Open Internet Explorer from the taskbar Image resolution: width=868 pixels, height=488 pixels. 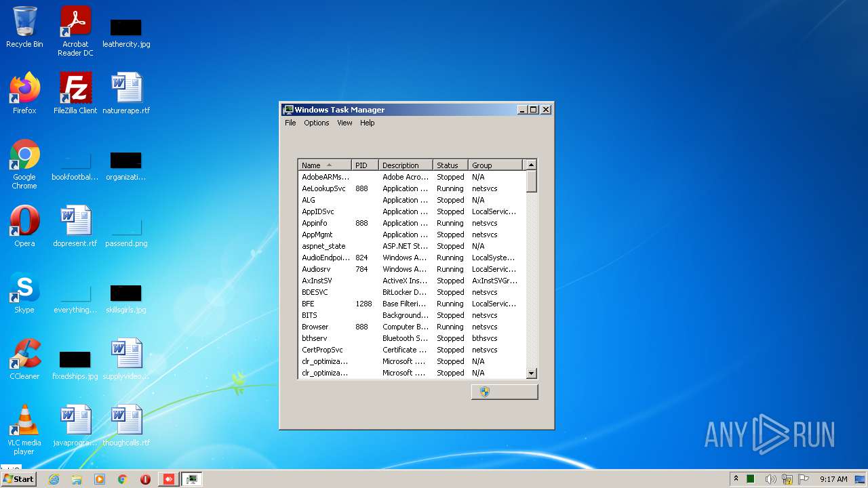pyautogui.click(x=54, y=479)
